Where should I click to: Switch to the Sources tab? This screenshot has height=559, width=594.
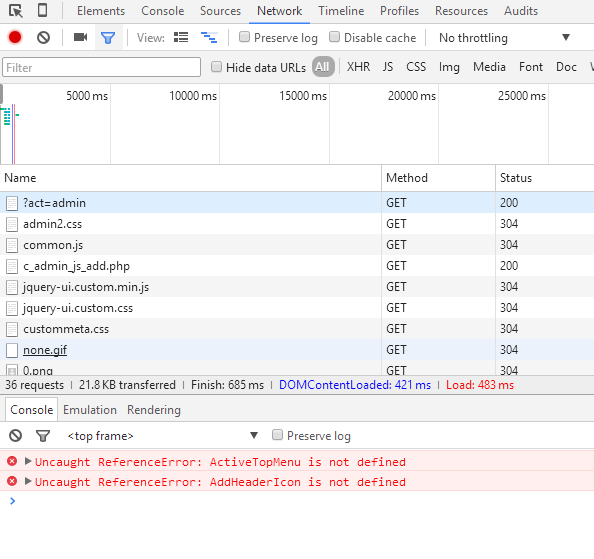point(220,11)
